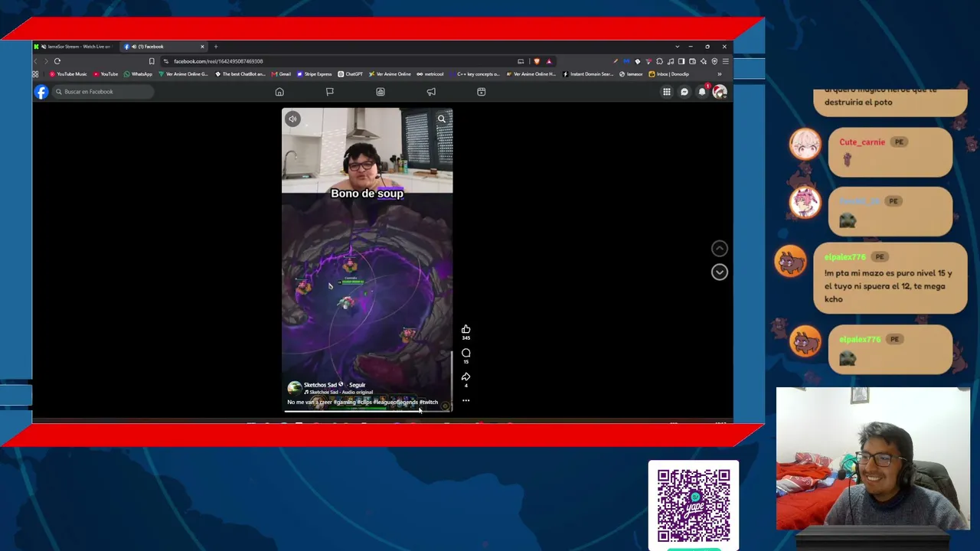Screen dimensions: 980x551
Task: Open the WhatsApp bookmark
Action: [x=139, y=74]
